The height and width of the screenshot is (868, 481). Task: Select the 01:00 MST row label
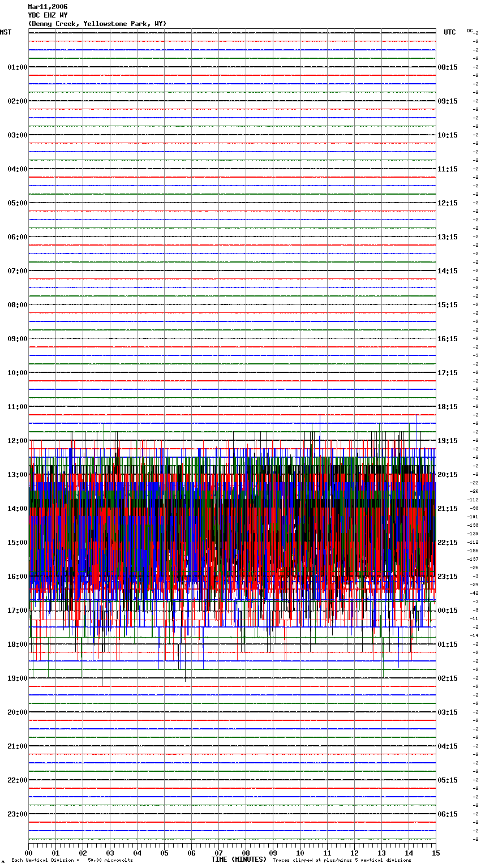coord(18,67)
